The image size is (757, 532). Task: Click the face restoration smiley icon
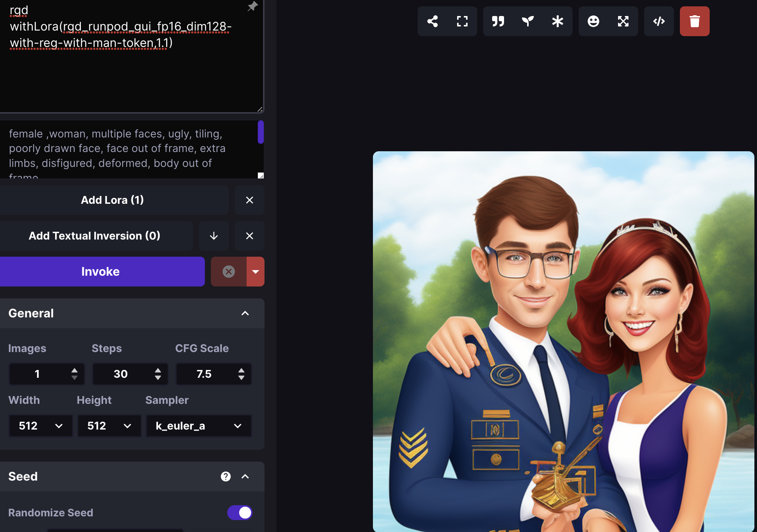(593, 21)
